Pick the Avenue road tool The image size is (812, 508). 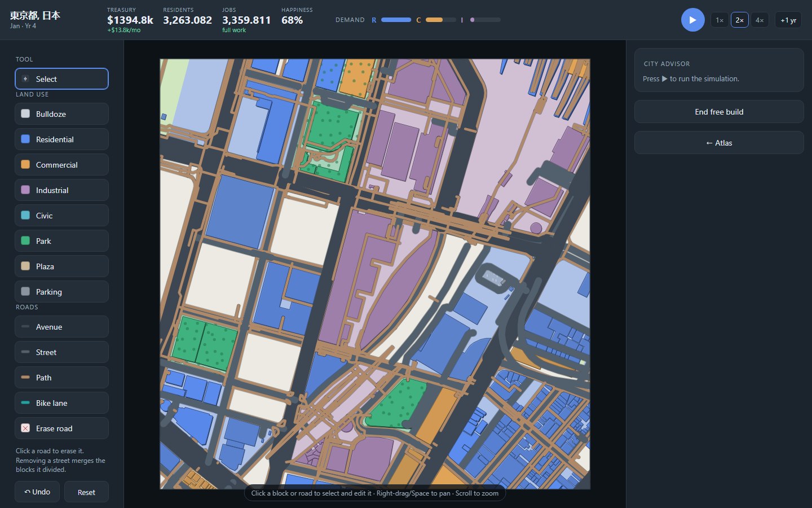61,327
